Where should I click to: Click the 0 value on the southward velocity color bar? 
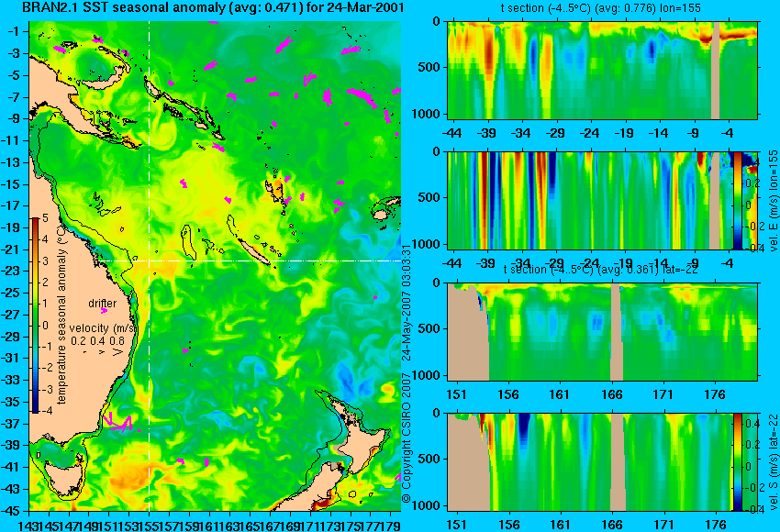(749, 466)
